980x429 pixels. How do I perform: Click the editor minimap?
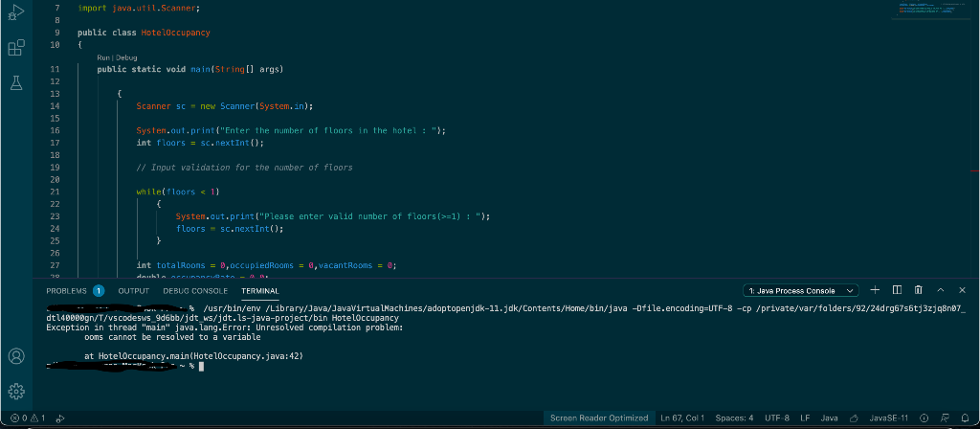point(931,10)
